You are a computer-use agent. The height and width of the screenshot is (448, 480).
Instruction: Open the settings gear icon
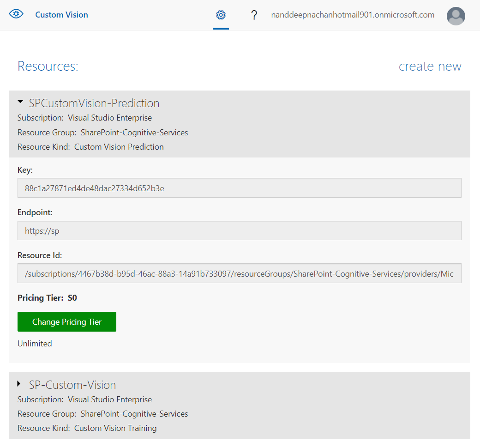pos(221,15)
